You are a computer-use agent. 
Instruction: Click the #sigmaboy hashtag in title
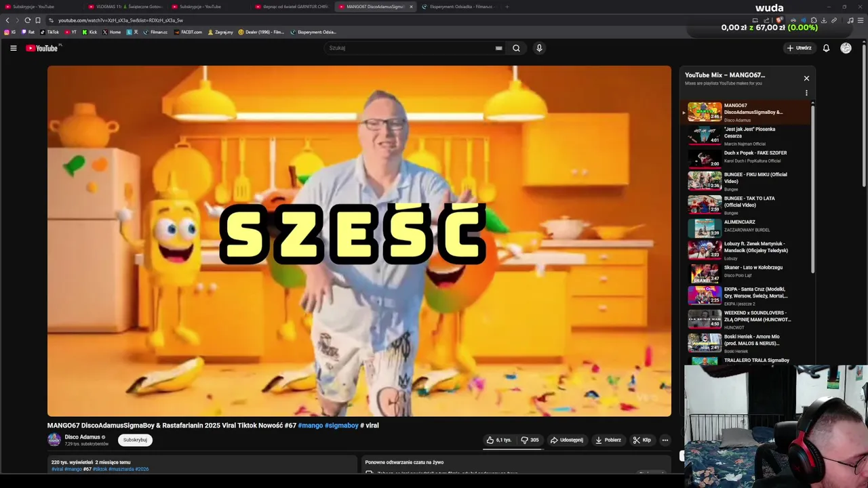click(x=341, y=426)
